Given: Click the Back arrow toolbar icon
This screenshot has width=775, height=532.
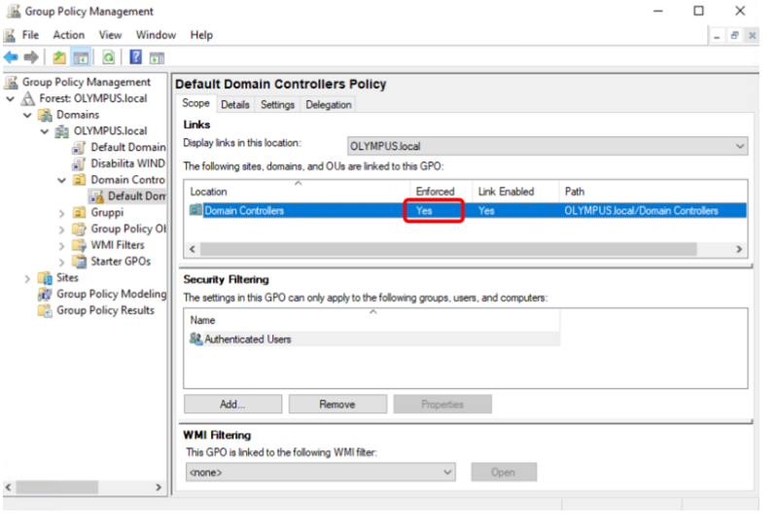Looking at the screenshot, I should pyautogui.click(x=12, y=57).
